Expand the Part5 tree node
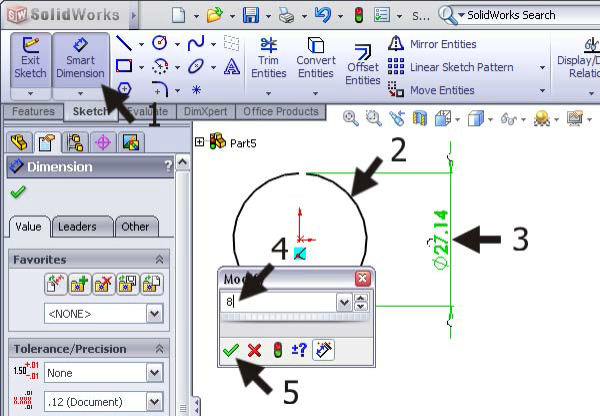This screenshot has width=600, height=416. pos(200,143)
